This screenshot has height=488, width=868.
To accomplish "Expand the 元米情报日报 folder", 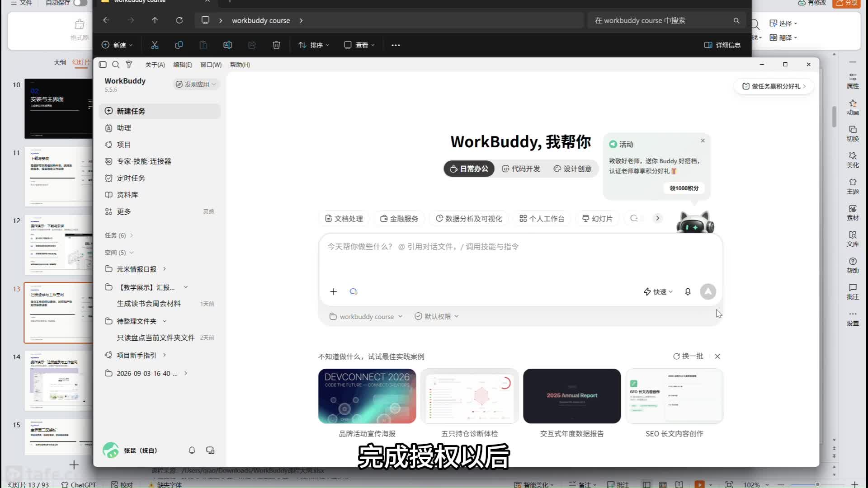I will [x=136, y=269].
